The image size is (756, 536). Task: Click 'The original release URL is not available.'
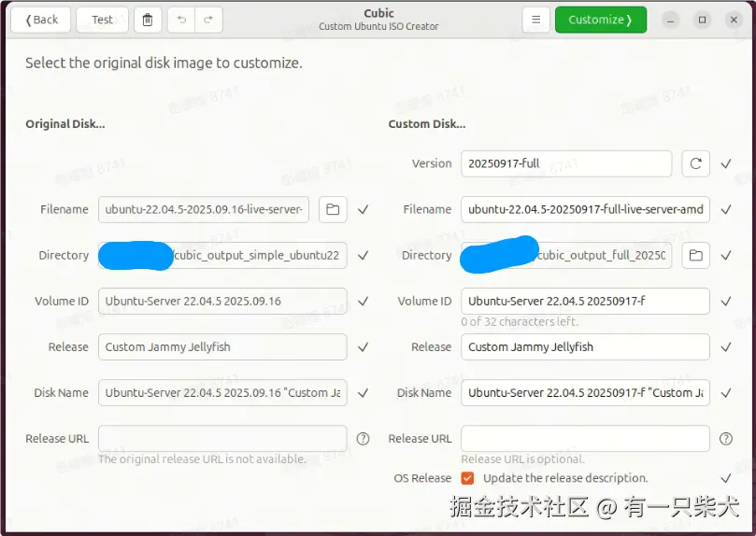[202, 458]
